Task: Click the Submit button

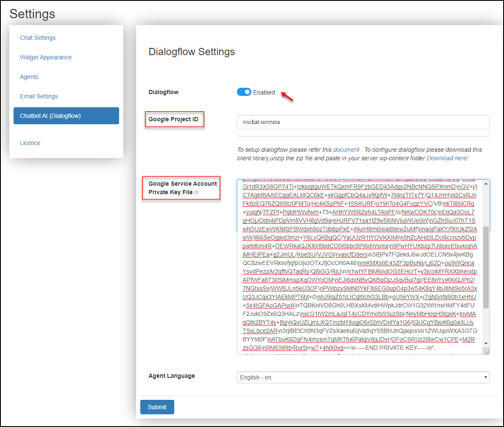Action: [157, 407]
